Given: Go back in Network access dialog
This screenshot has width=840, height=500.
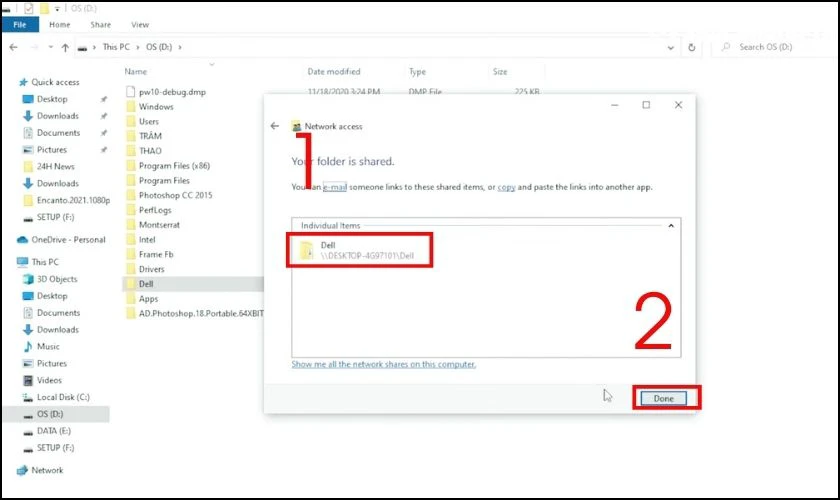Looking at the screenshot, I should point(275,126).
